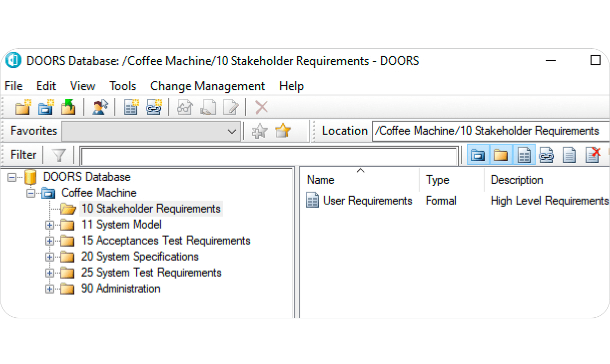Toggle showing deleted items
Viewport: 610px width, 364px height.
[x=592, y=155]
